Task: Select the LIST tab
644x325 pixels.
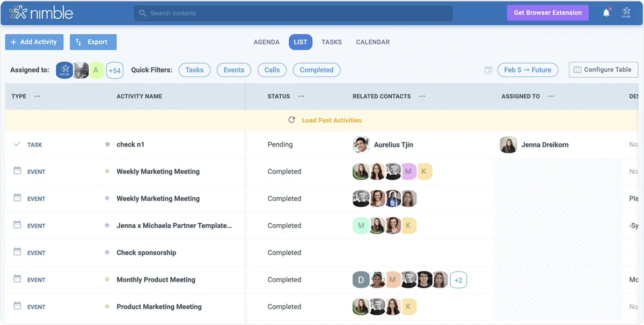Action: tap(301, 42)
